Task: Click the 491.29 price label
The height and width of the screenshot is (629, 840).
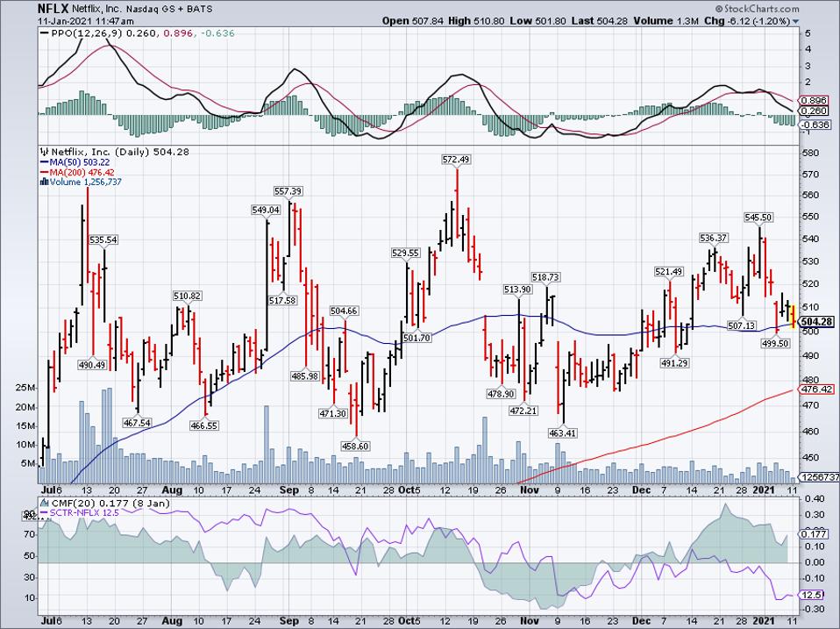Action: 674,362
